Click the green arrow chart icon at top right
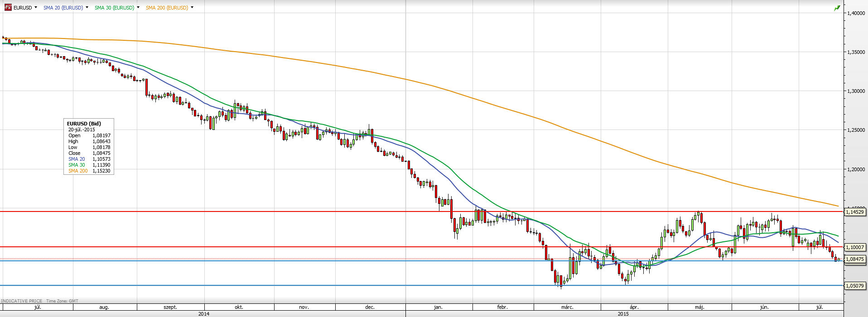868x317 pixels. tap(837, 8)
